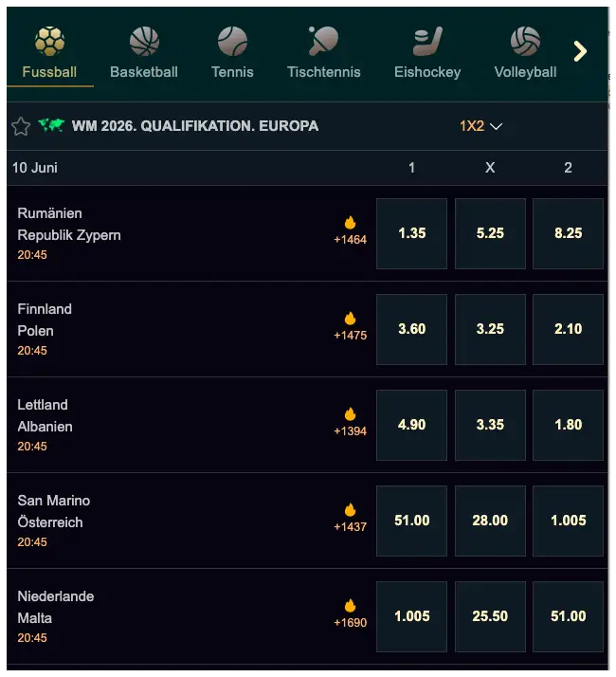Switch to the Volleyball tab label
616x677 pixels.
point(525,72)
